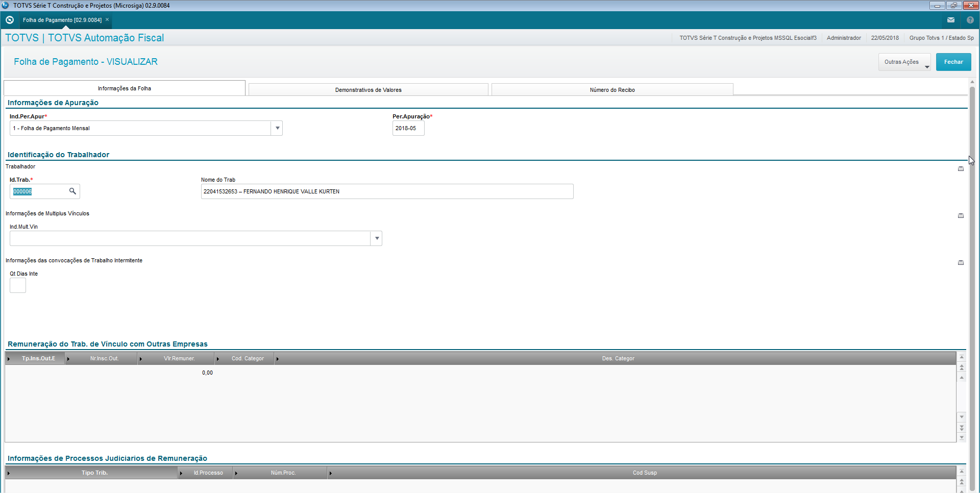Screen dimensions: 980x493
Task: Click the Per.Apuração field showing 2018-05
Action: coord(408,128)
